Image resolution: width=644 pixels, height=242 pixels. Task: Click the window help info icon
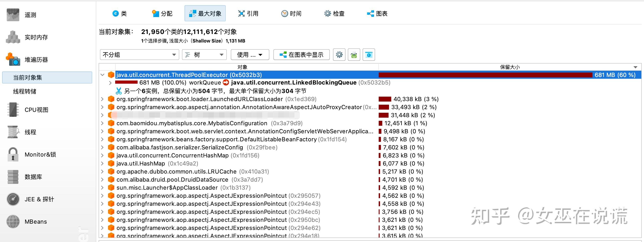click(369, 55)
